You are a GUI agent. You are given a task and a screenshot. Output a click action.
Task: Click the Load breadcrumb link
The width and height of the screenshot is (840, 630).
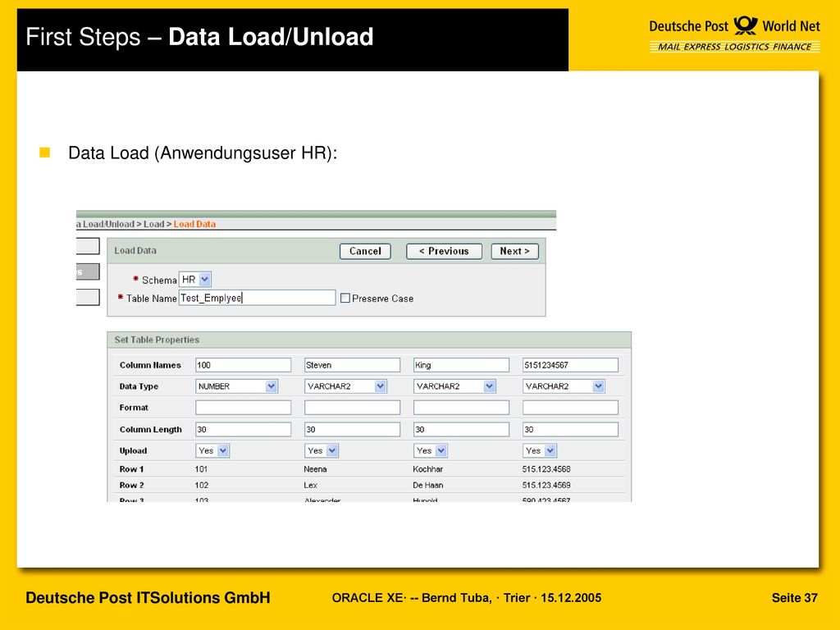click(x=153, y=224)
